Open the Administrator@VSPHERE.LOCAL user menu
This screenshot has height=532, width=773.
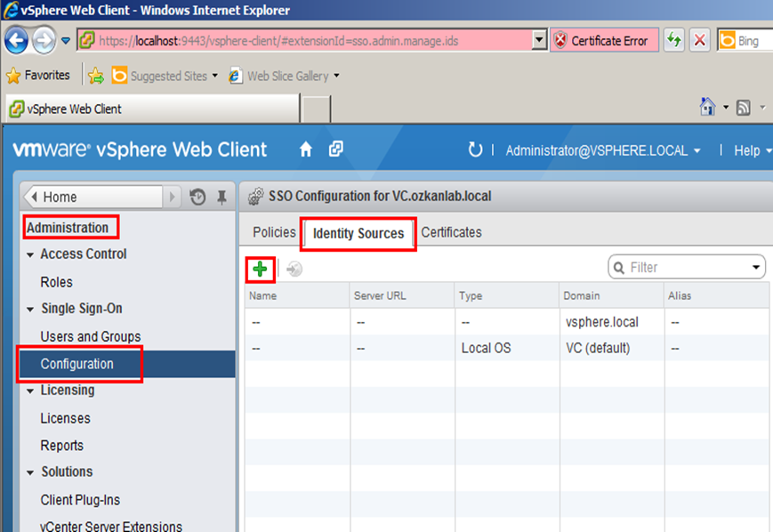point(603,150)
